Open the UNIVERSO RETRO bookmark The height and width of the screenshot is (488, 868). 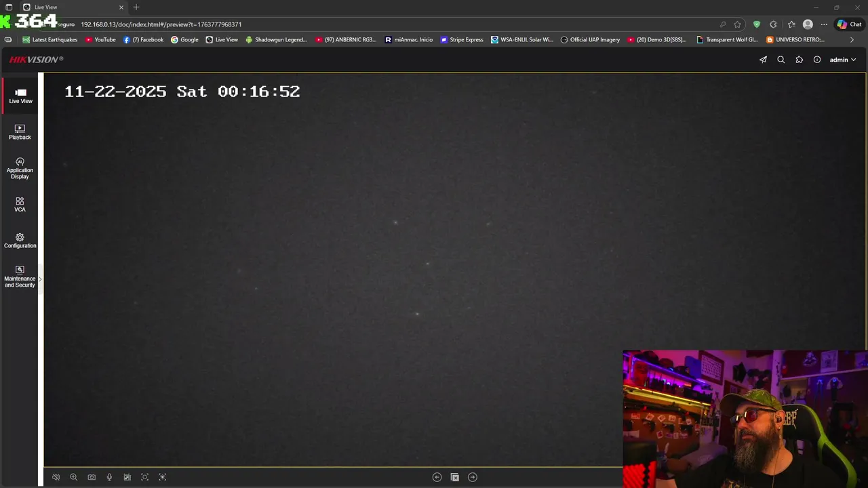tap(795, 40)
